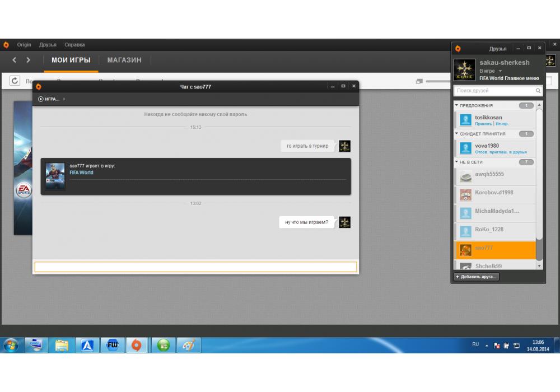Go back with the left arrow
This screenshot has height=392, width=560.
pos(15,60)
